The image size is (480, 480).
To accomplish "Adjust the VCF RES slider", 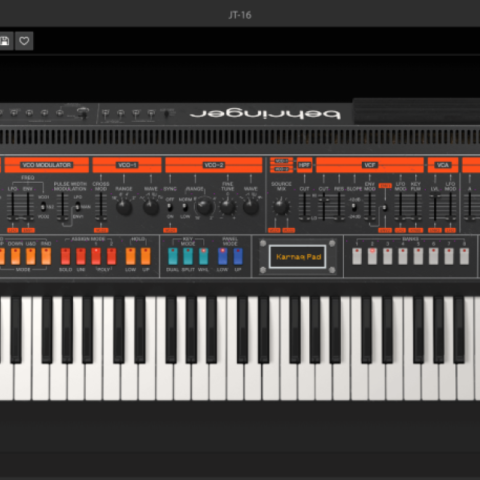I will [x=339, y=207].
